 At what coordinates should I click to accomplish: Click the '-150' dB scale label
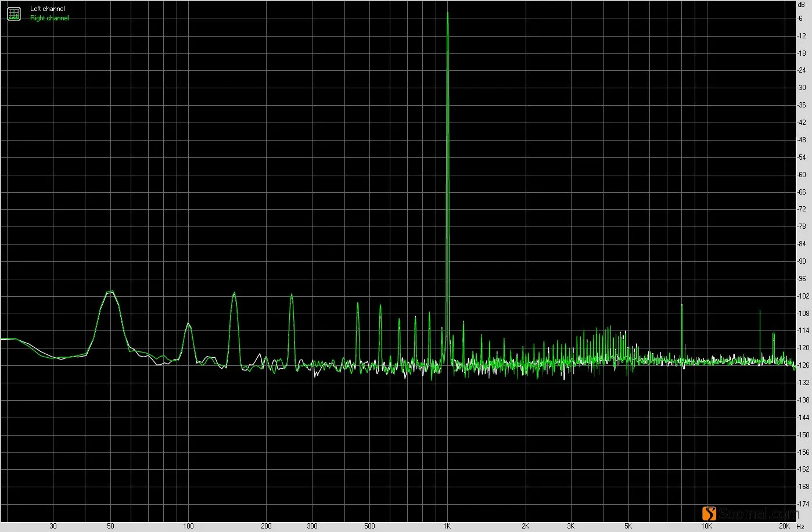pos(804,435)
